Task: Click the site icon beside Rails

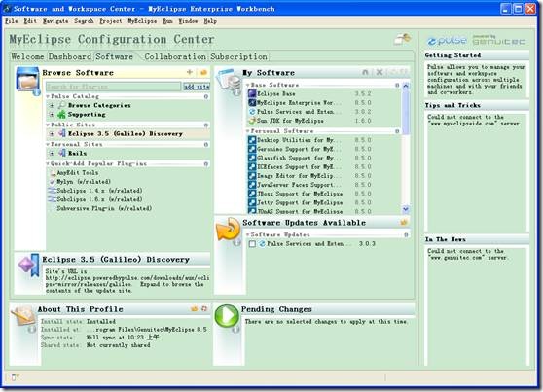Action: click(x=62, y=153)
